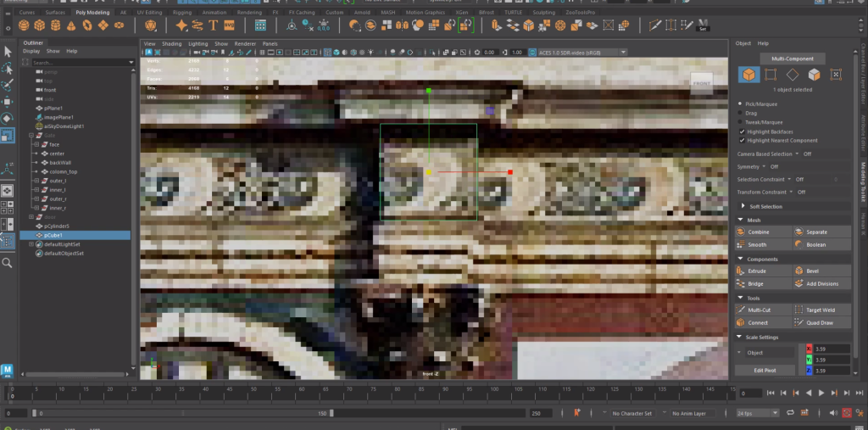This screenshot has height=430, width=868.
Task: Choose Object selection cube in Modeling Toolkit
Action: [748, 75]
